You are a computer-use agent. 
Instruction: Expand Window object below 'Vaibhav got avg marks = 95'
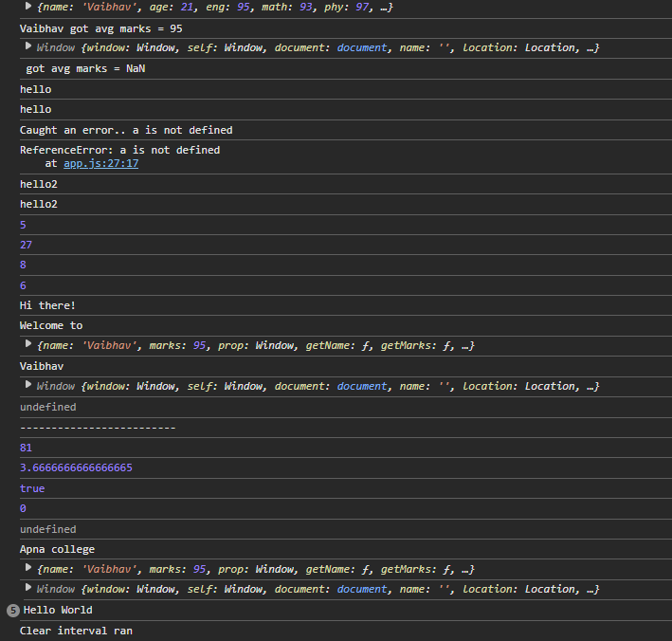coord(28,46)
